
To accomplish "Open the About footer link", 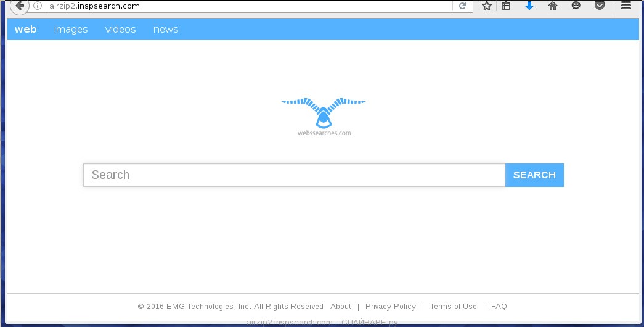I will point(341,307).
